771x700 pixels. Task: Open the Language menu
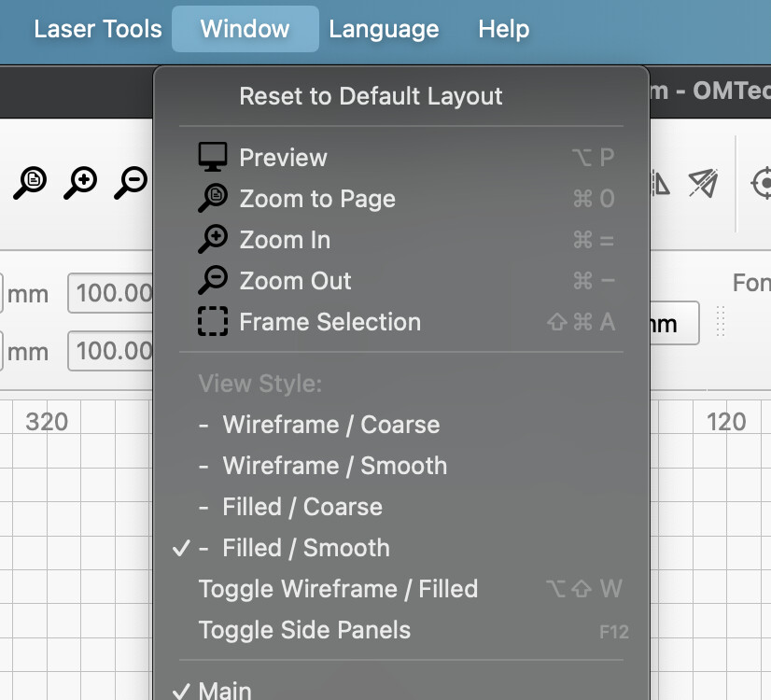click(384, 29)
